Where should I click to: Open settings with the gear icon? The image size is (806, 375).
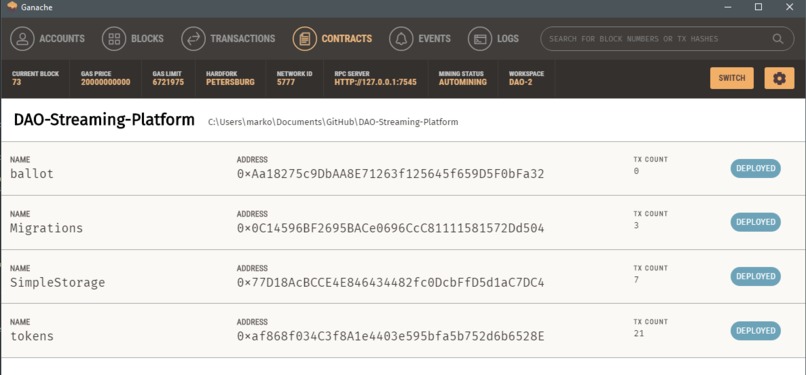(x=779, y=78)
